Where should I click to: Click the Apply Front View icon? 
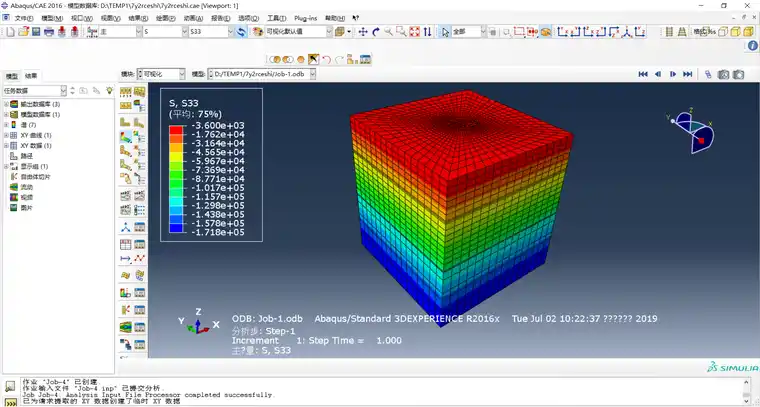pyautogui.click(x=563, y=32)
